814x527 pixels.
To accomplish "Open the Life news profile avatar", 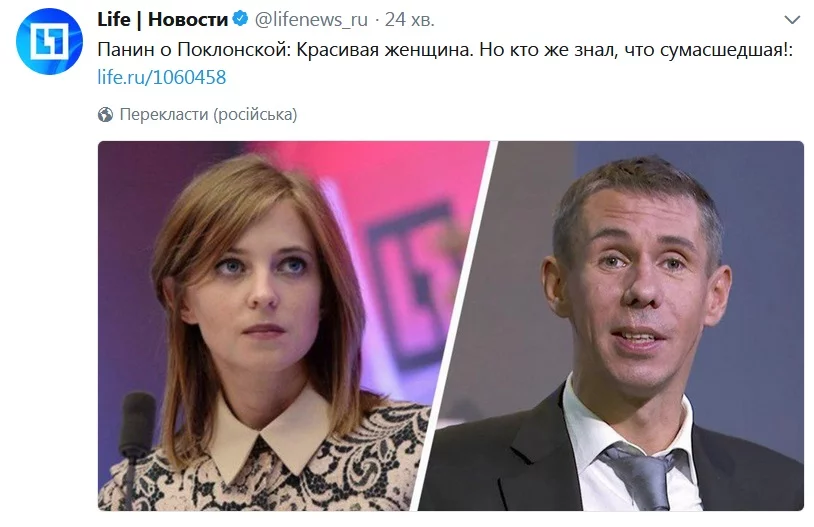I will click(49, 42).
